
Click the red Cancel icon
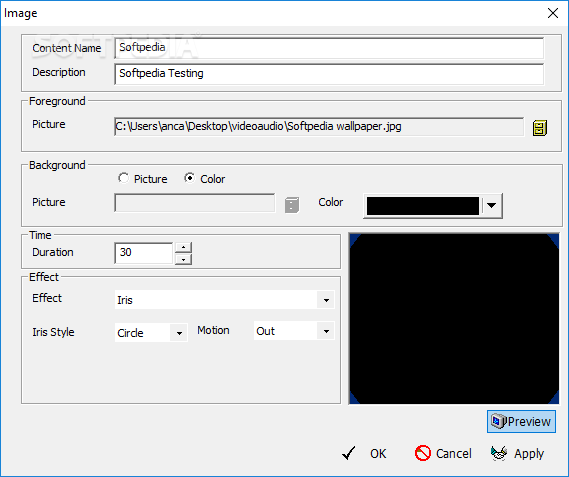(x=422, y=453)
